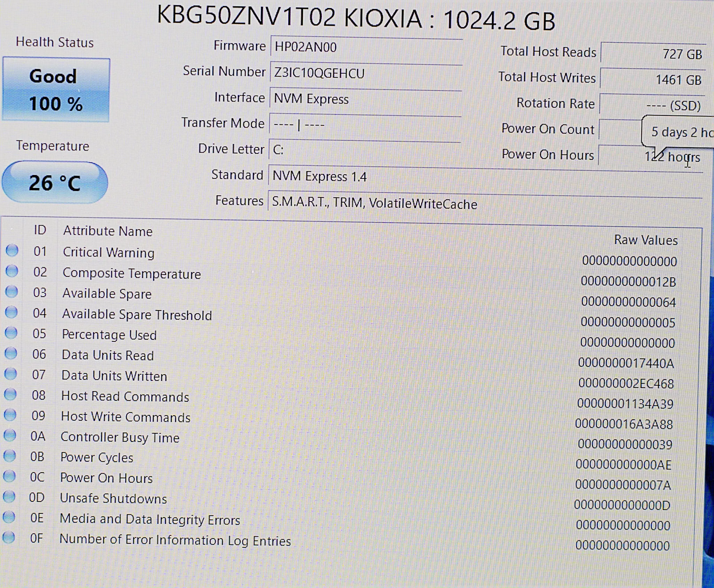This screenshot has height=588, width=714.
Task: Click the Media and Data Integrity Errors name
Action: point(150,519)
